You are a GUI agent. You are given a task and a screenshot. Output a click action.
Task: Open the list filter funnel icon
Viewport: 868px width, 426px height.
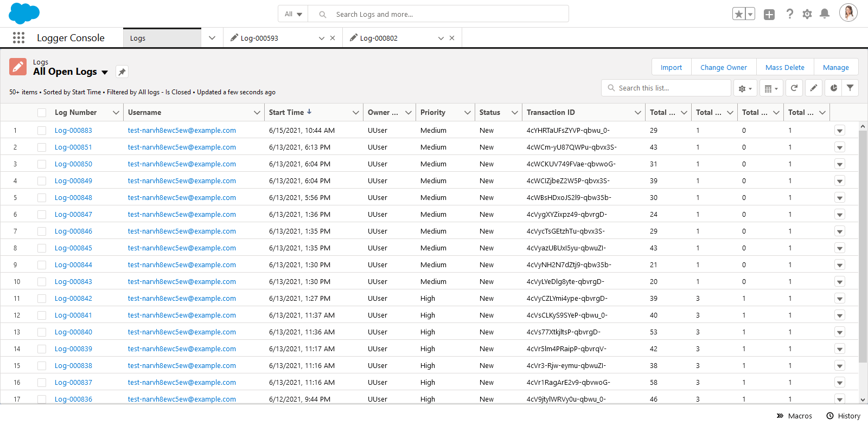coord(850,88)
